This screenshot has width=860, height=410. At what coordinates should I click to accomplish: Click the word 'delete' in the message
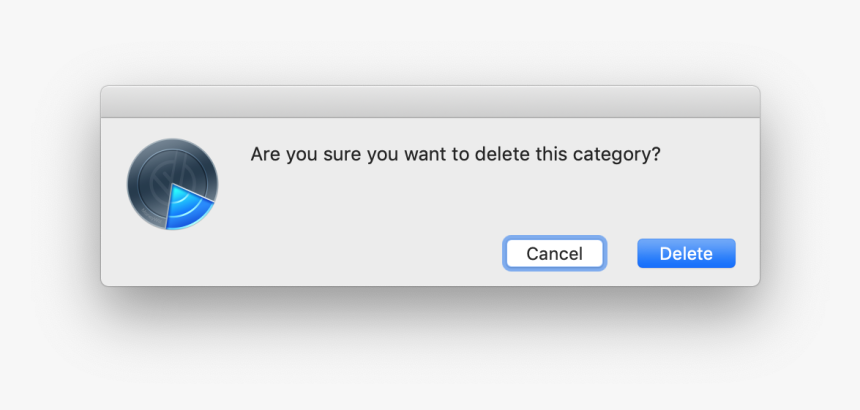500,155
